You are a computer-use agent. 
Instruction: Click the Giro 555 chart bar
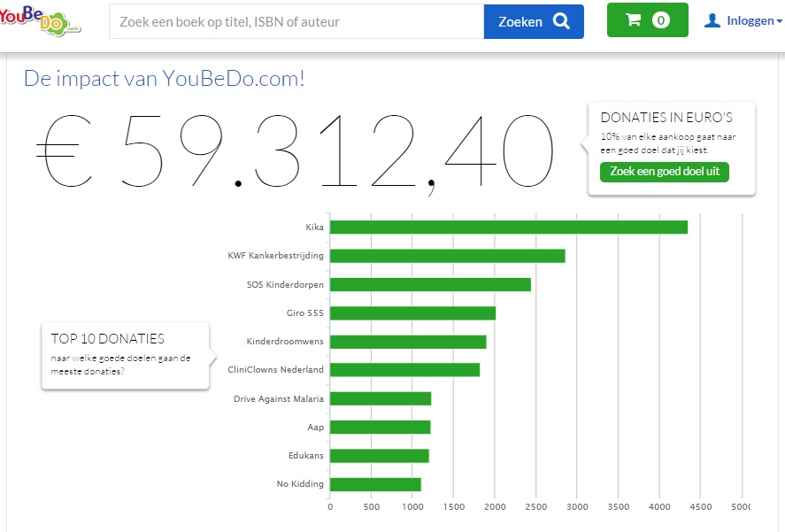[x=412, y=312]
